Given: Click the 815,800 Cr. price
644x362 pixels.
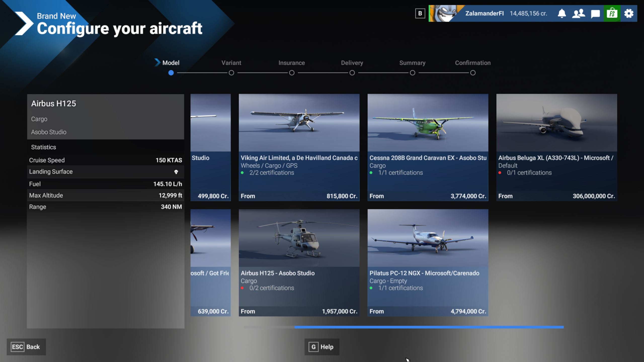Looking at the screenshot, I should 342,196.
